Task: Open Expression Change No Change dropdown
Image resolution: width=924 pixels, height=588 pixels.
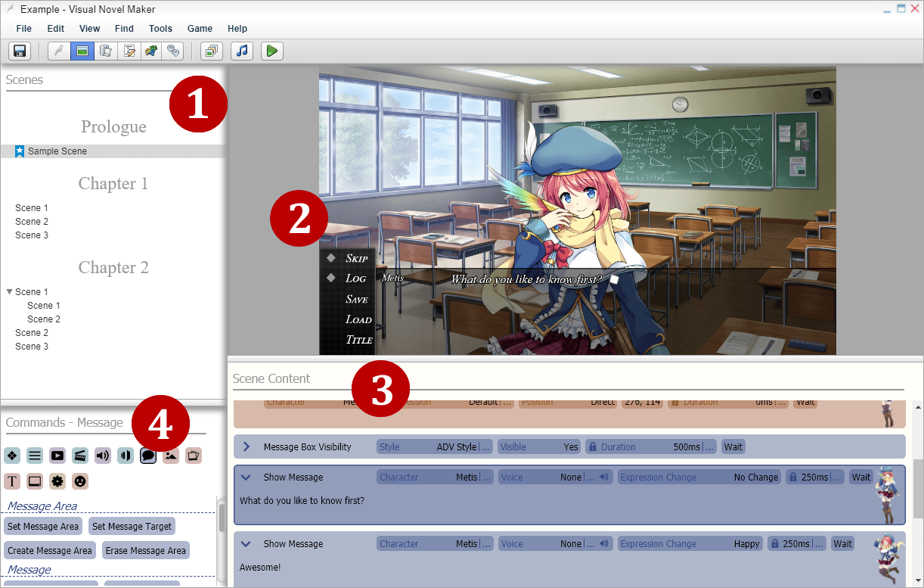Action: (699, 478)
